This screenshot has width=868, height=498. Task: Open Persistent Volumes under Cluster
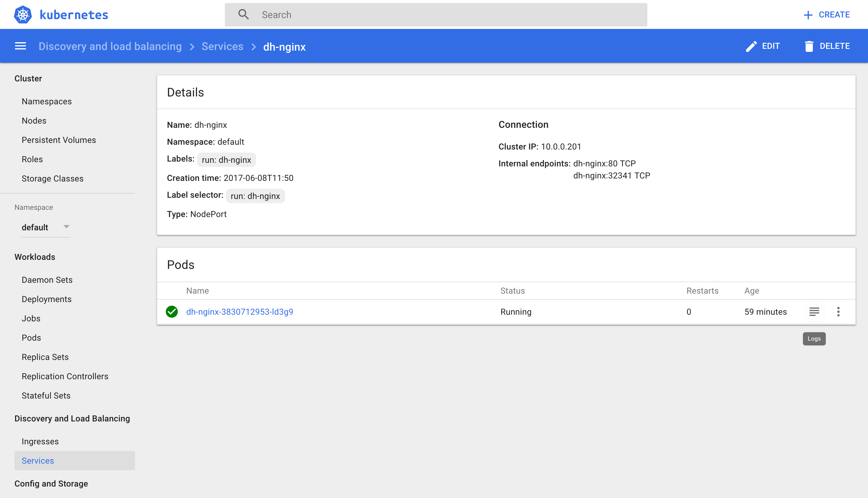[59, 140]
